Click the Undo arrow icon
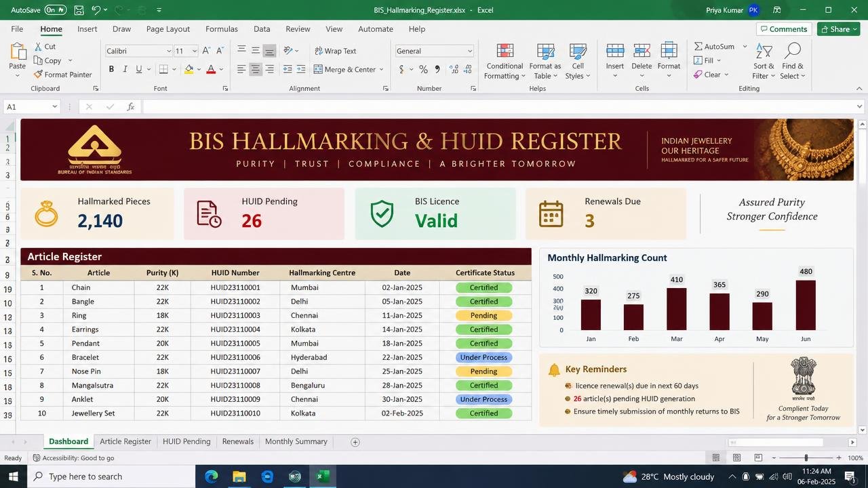This screenshot has height=488, width=868. pos(96,10)
